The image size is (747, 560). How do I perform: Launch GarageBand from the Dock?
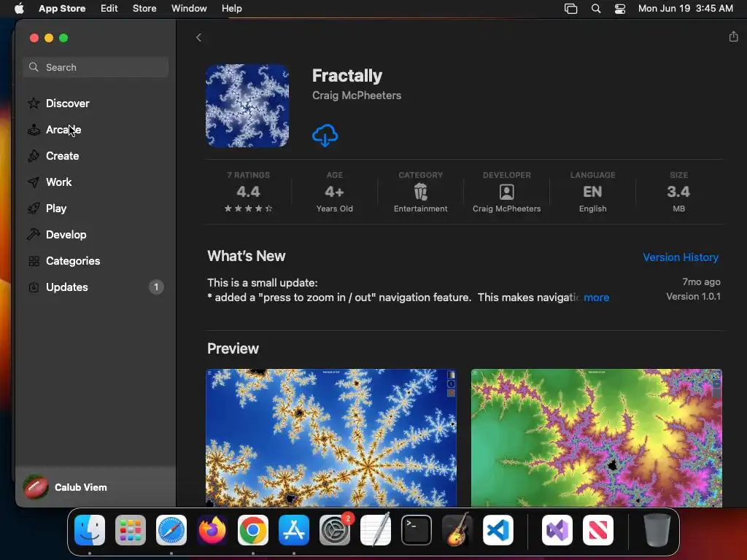tap(457, 530)
